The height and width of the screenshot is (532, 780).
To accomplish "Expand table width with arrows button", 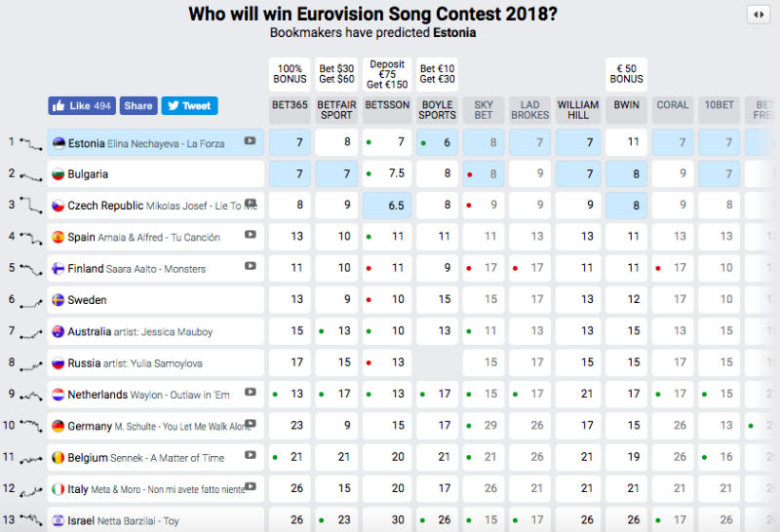I will click(x=759, y=15).
